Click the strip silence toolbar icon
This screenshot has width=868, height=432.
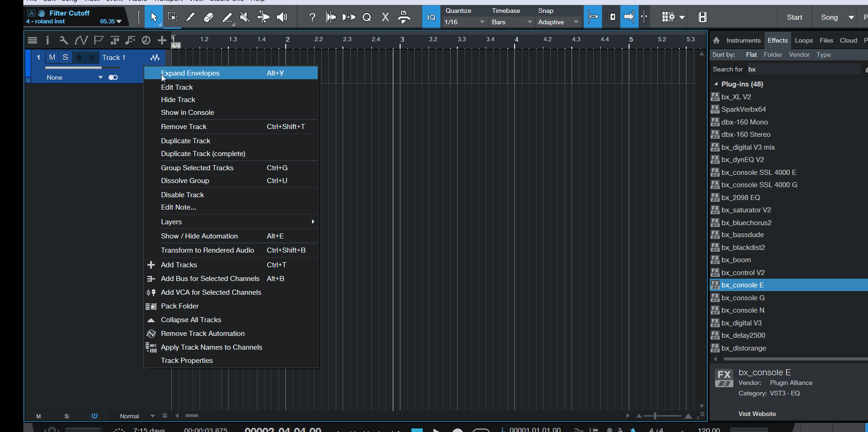click(348, 17)
